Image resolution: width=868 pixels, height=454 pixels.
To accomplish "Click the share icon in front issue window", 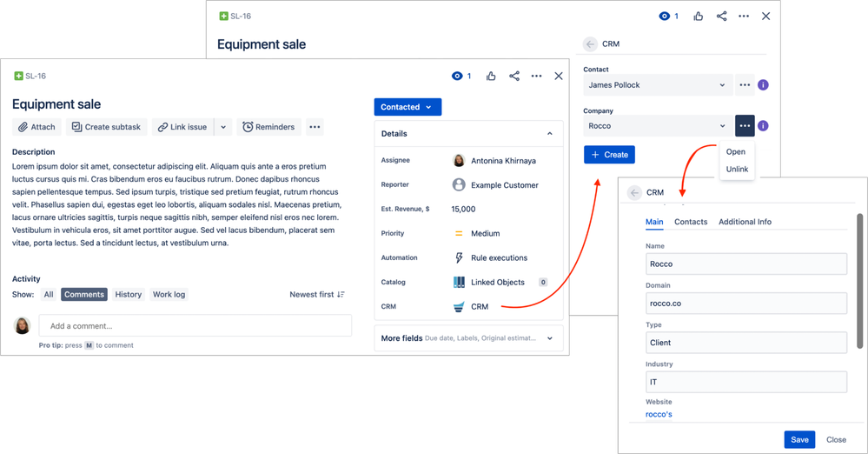I will [514, 76].
